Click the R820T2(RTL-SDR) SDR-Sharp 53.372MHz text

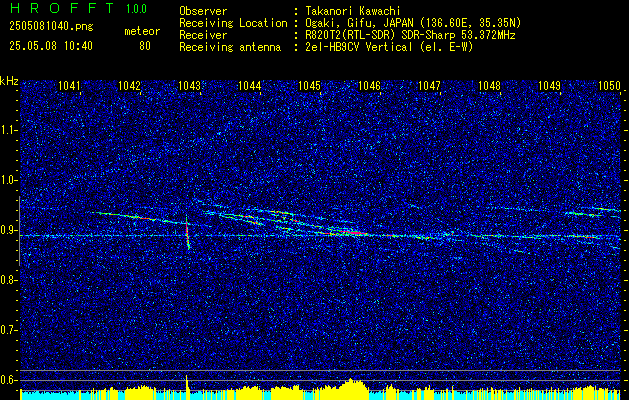pos(409,35)
